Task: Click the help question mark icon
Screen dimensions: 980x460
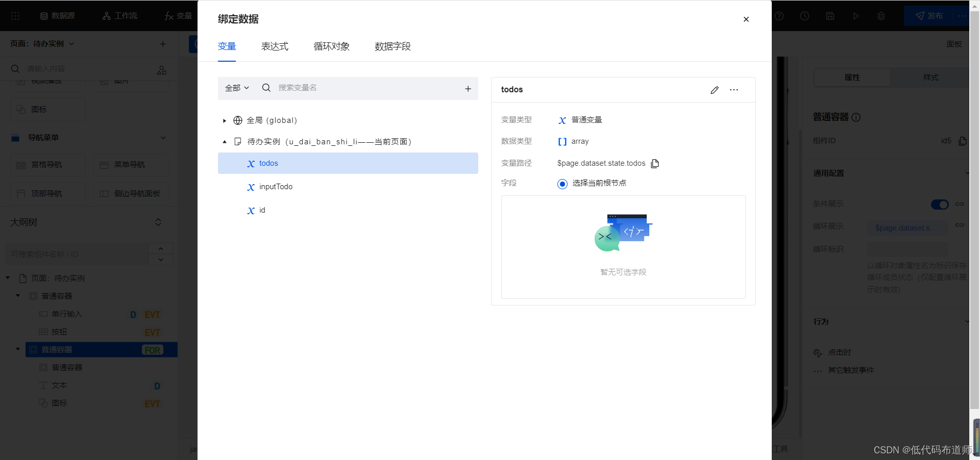Action: (779, 16)
